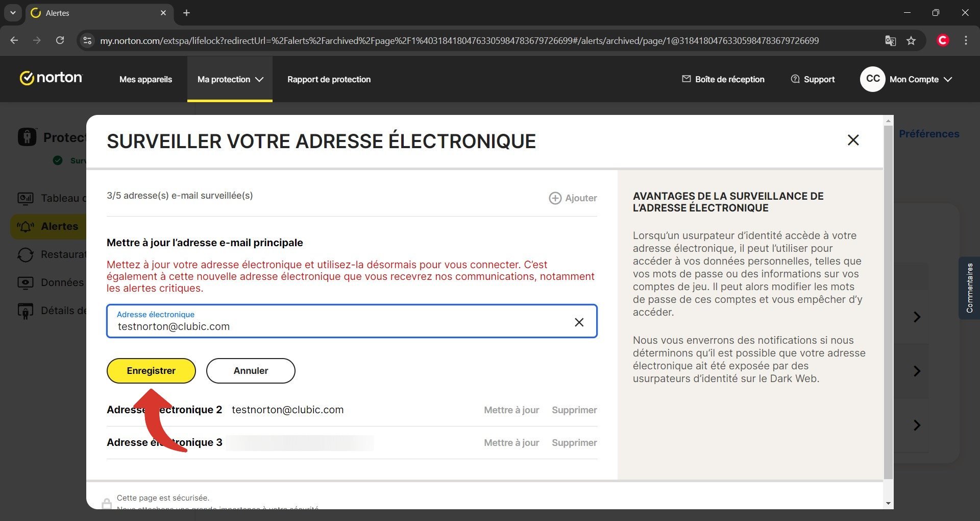Viewport: 980px width, 521px height.
Task: Click the Ajouter plus icon
Action: (x=555, y=198)
